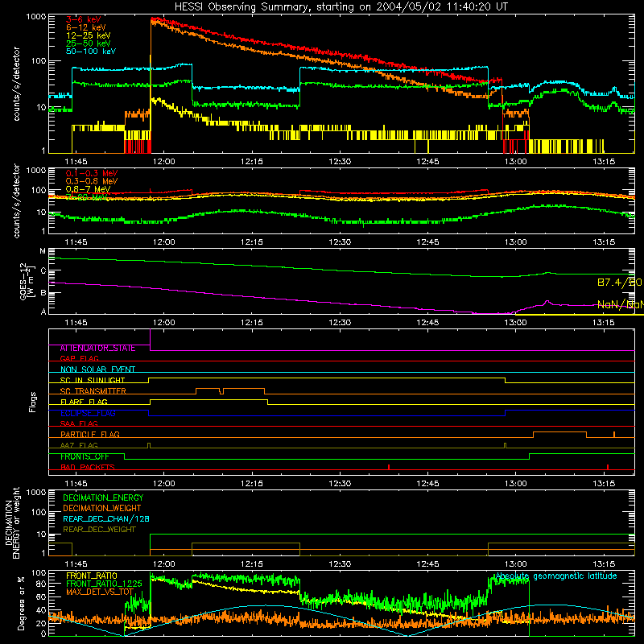The height and width of the screenshot is (644, 644).
Task: Click the 'M' class tick on GOES axis
Action: click(43, 251)
